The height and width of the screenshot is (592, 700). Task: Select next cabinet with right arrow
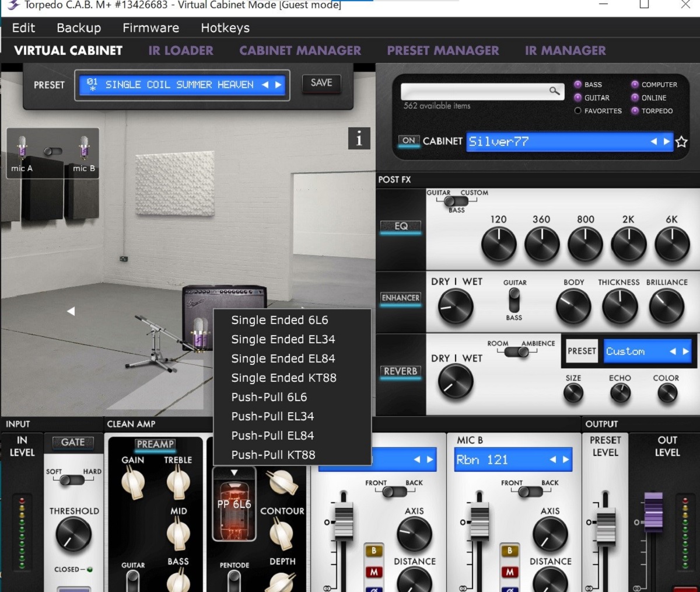[667, 141]
